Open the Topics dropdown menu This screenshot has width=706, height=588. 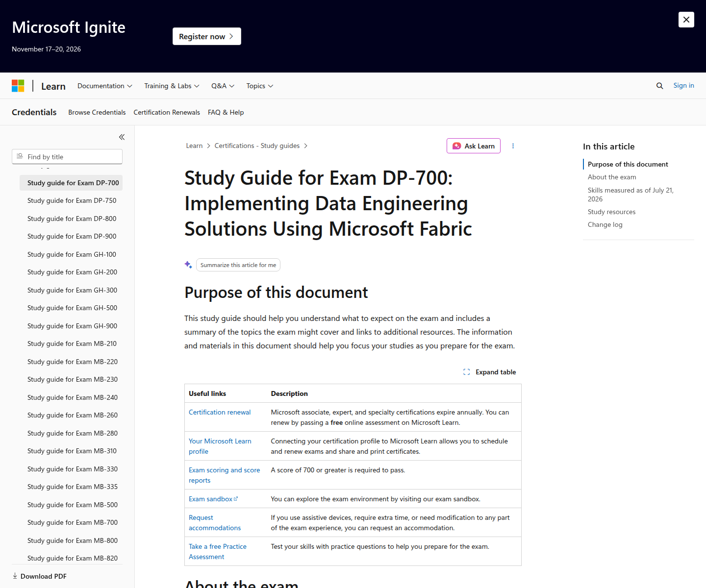260,86
